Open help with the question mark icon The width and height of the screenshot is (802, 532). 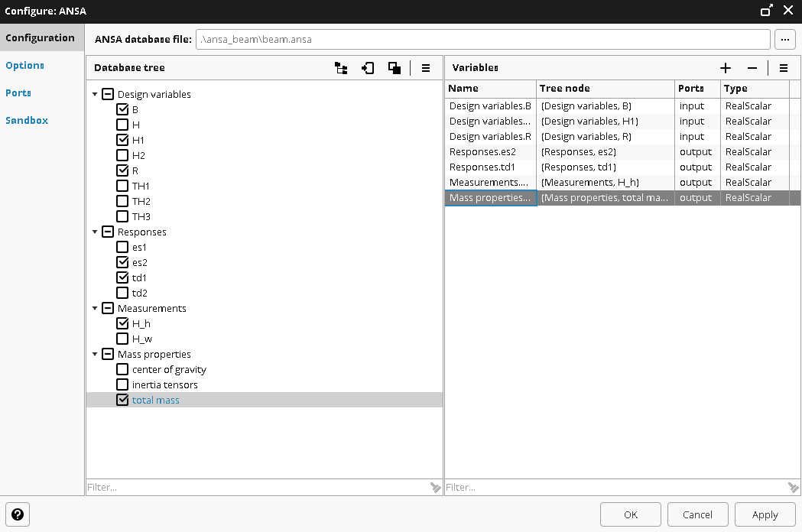pos(18,514)
